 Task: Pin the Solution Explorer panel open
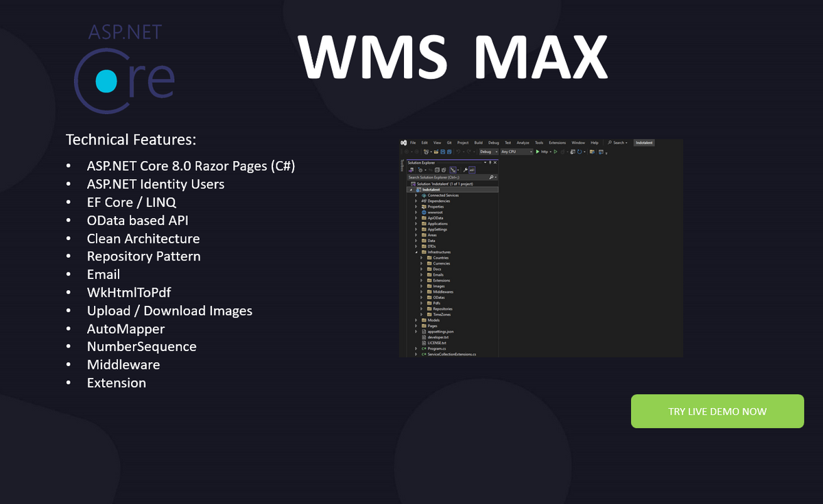[x=490, y=163]
